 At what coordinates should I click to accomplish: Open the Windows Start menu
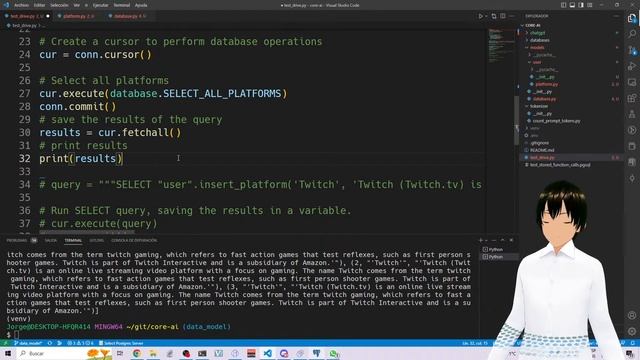pyautogui.click(x=8, y=353)
